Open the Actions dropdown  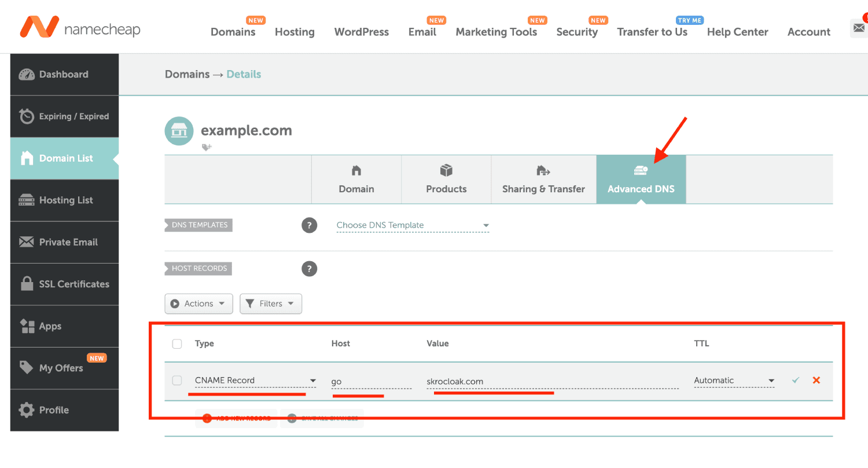click(x=199, y=304)
